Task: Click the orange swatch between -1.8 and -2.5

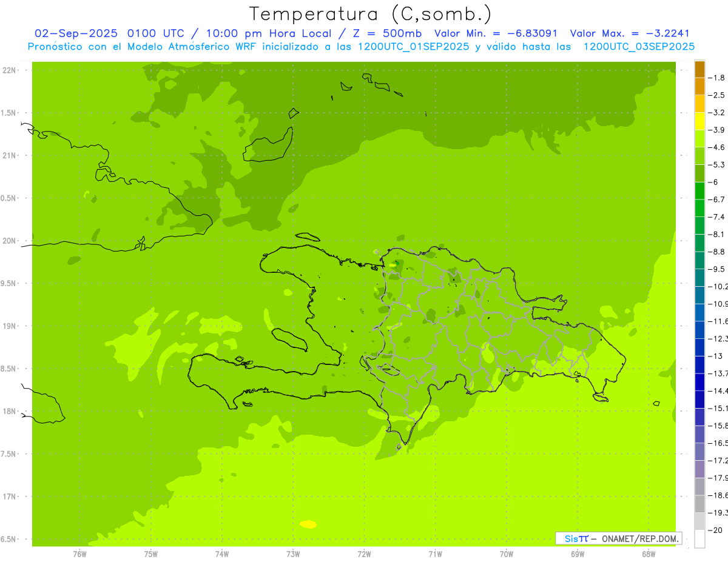Action: click(699, 86)
